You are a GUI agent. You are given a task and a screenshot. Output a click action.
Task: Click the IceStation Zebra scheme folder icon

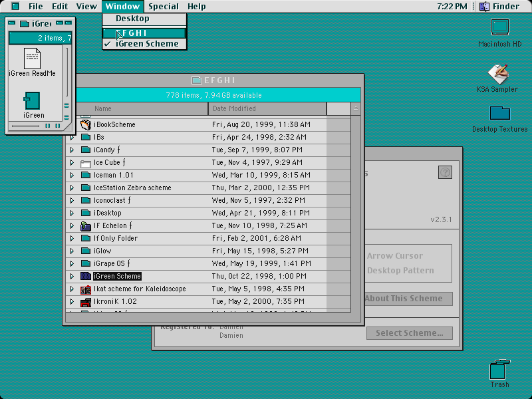86,188
